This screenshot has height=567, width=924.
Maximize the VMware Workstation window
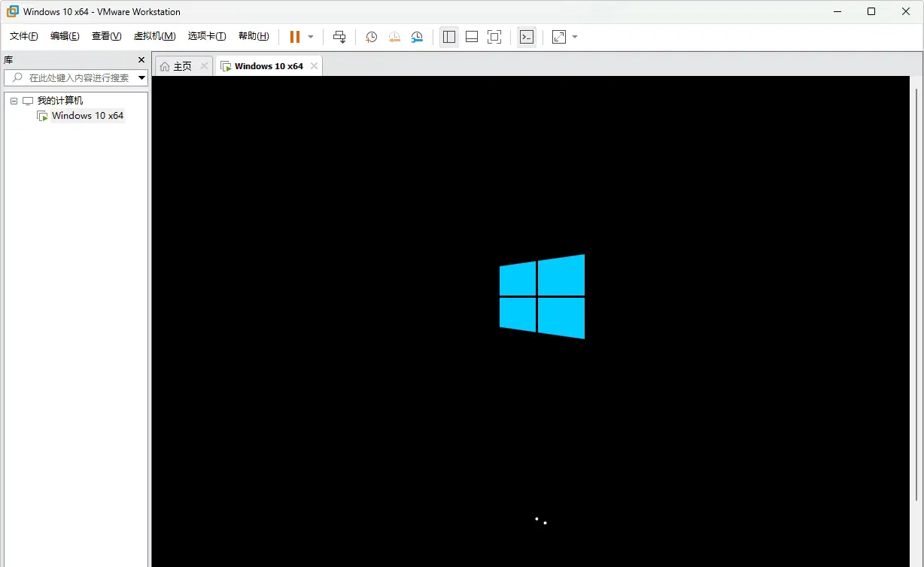click(871, 11)
